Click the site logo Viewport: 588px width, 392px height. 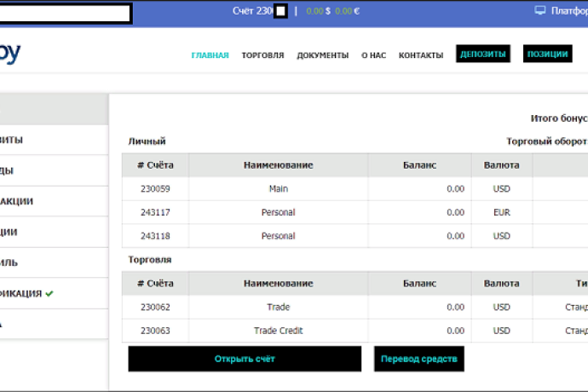(x=10, y=54)
